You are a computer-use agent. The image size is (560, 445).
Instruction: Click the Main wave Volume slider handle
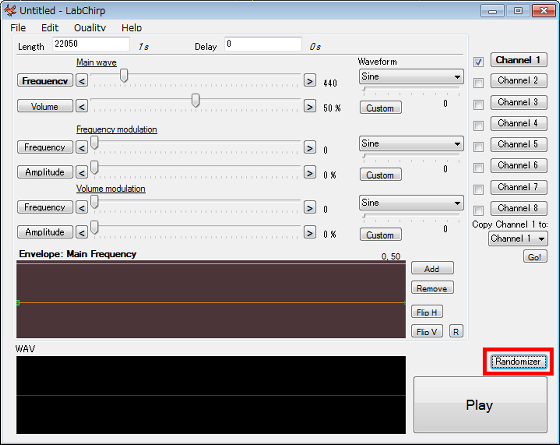point(195,100)
